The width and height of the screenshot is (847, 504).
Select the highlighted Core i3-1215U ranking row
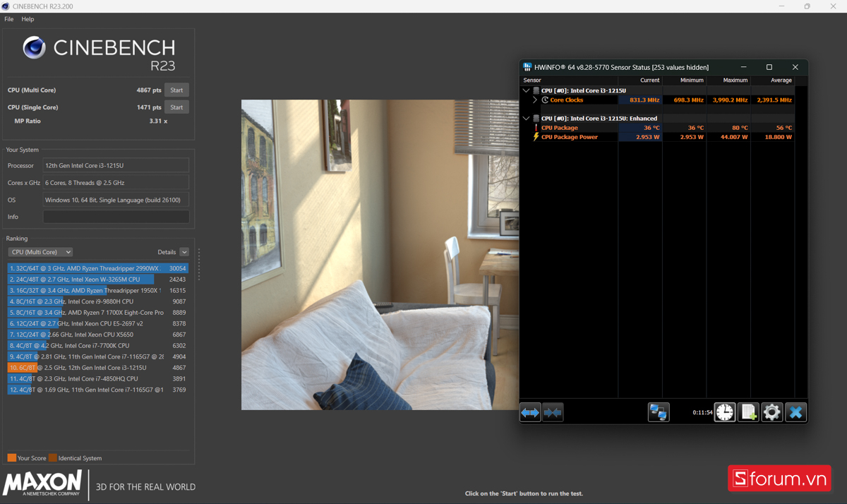pyautogui.click(x=98, y=368)
